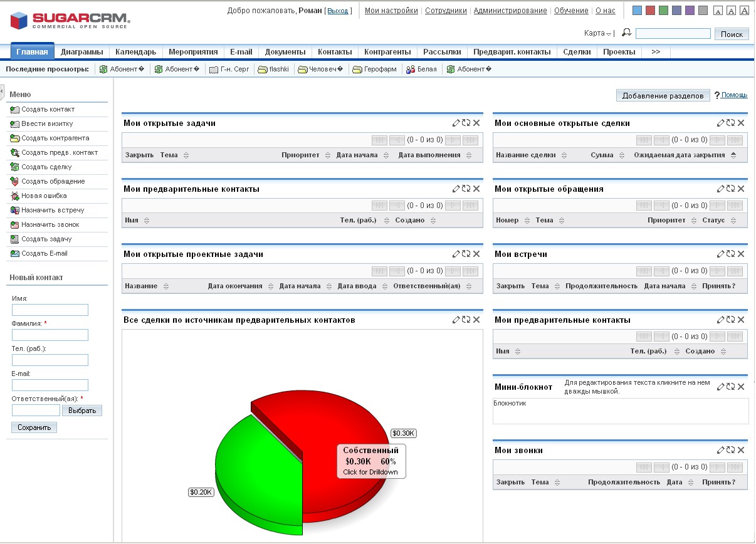Viewport: 756px width, 544px height.
Task: Open Создать сделку shortcut
Action: 46,167
